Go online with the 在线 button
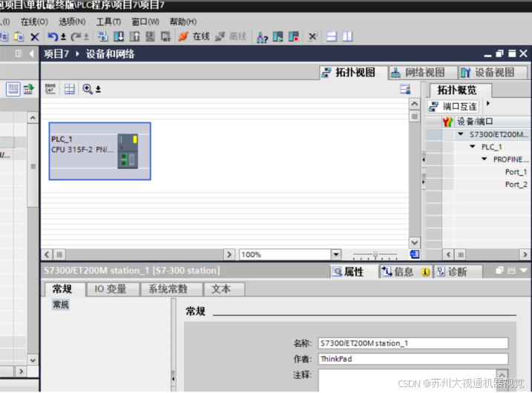Image resolution: width=532 pixels, height=393 pixels. pyautogui.click(x=194, y=36)
